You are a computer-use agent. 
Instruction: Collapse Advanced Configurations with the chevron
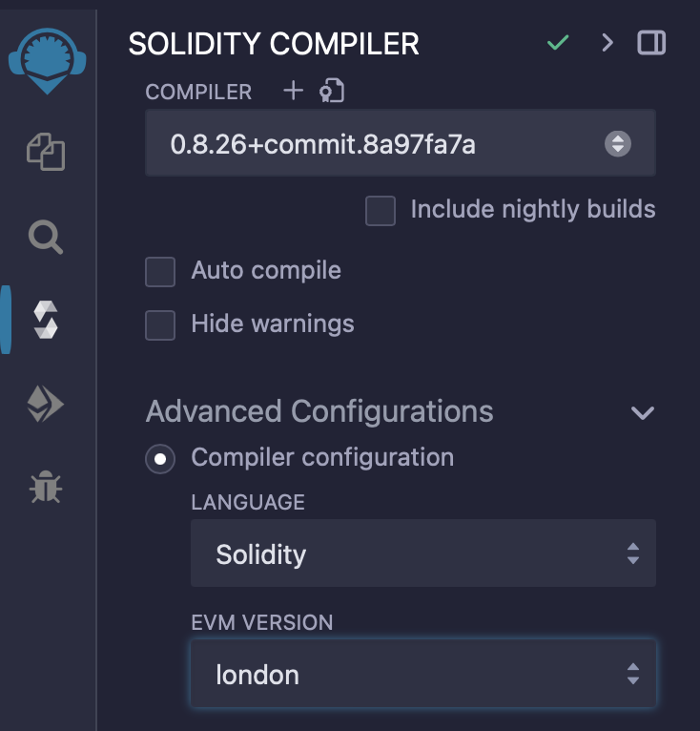pyautogui.click(x=643, y=412)
